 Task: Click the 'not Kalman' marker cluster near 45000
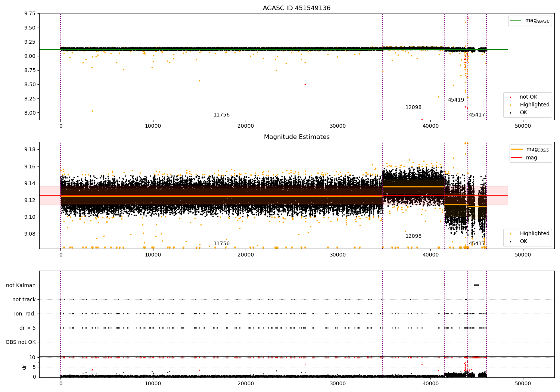coord(476,285)
